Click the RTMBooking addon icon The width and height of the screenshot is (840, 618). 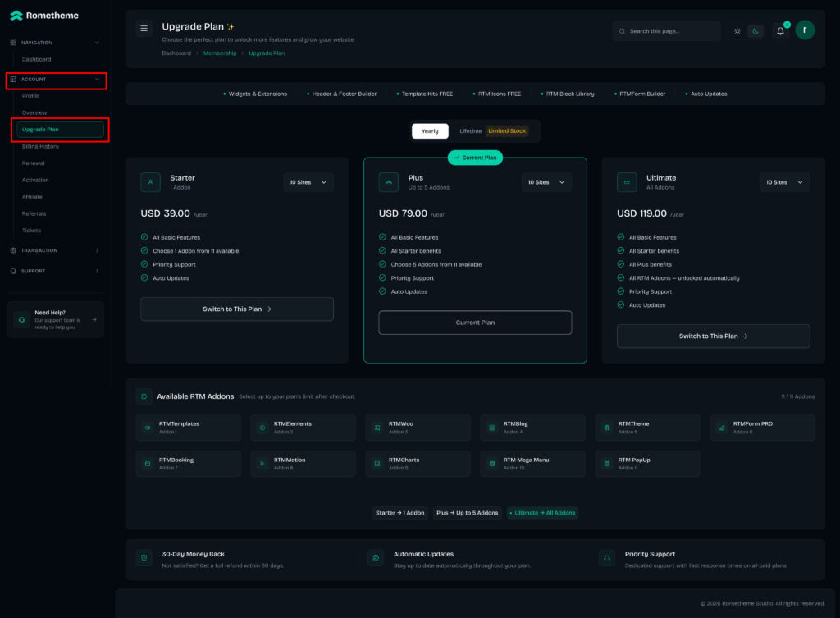148,464
